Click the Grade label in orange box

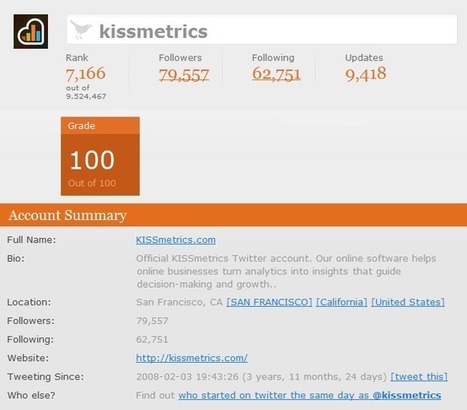(81, 126)
